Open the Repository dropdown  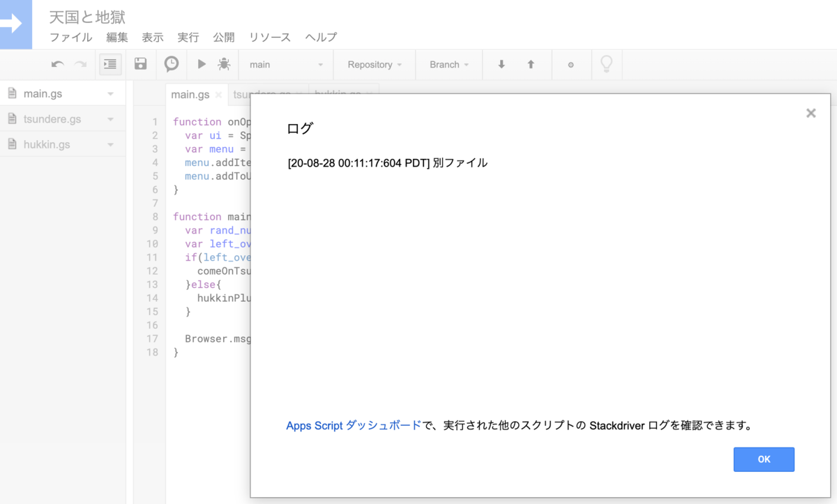375,65
